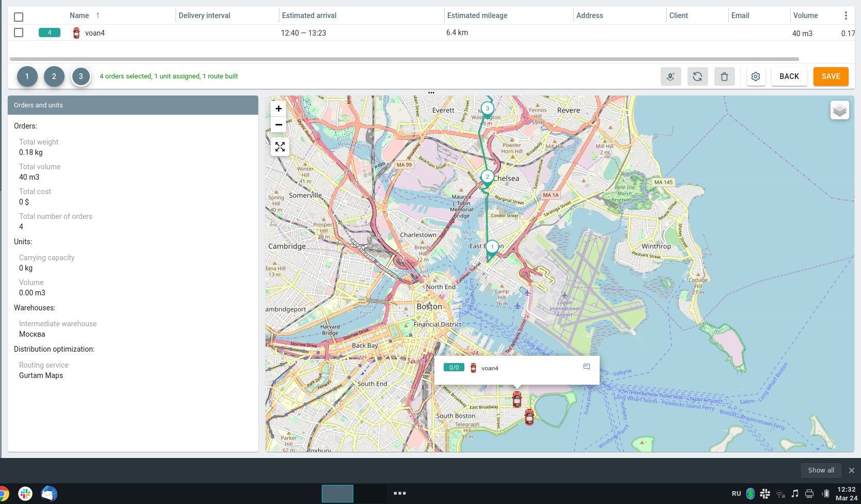Click route stop marker 2 near Chelsea
The image size is (861, 504).
487,177
